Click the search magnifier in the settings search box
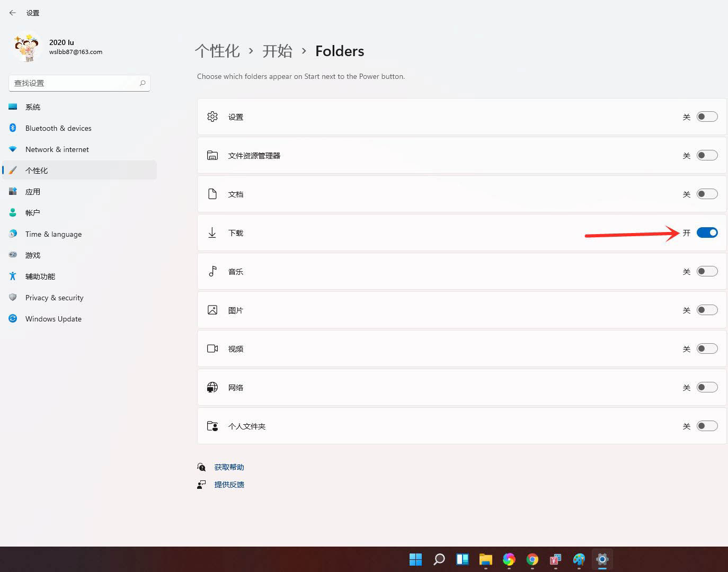The height and width of the screenshot is (572, 728). click(x=143, y=83)
